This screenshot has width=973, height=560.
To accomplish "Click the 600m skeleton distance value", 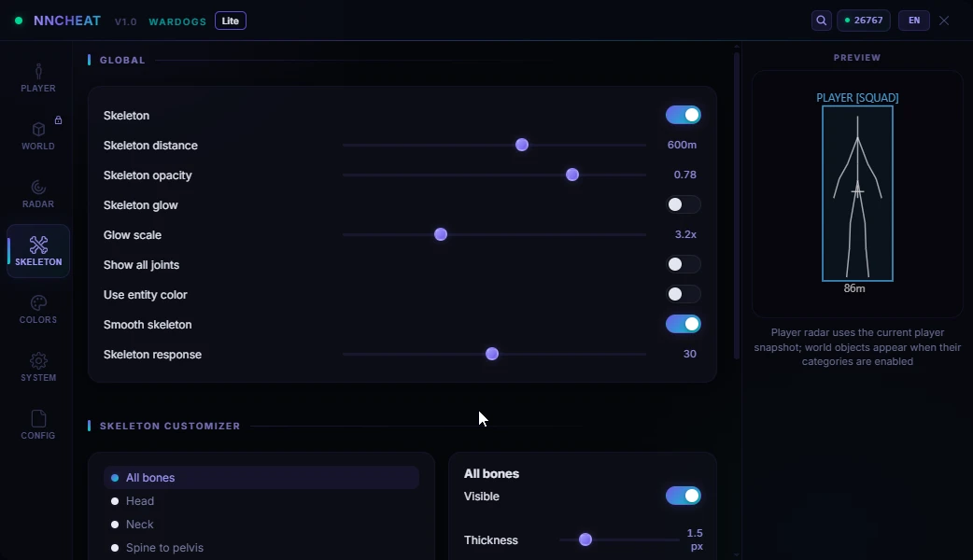I will (x=682, y=145).
